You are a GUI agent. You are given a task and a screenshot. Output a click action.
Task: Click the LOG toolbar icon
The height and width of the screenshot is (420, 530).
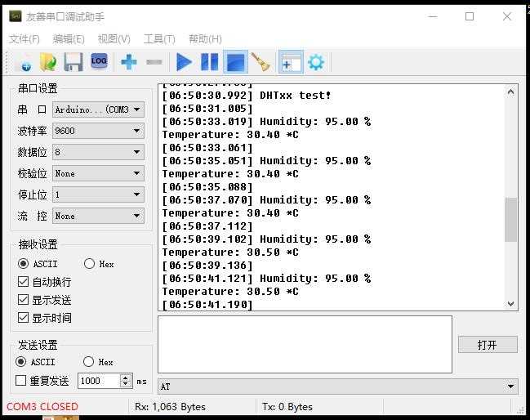pos(99,61)
